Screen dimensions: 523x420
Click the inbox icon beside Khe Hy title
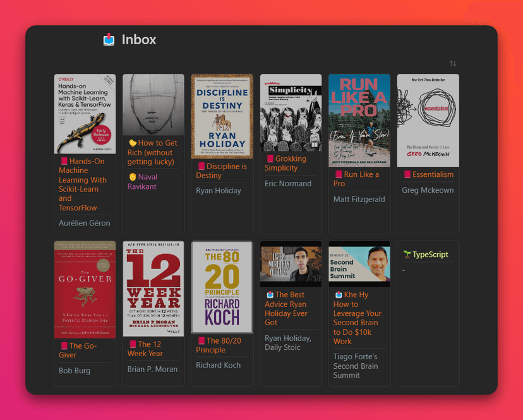click(x=339, y=294)
